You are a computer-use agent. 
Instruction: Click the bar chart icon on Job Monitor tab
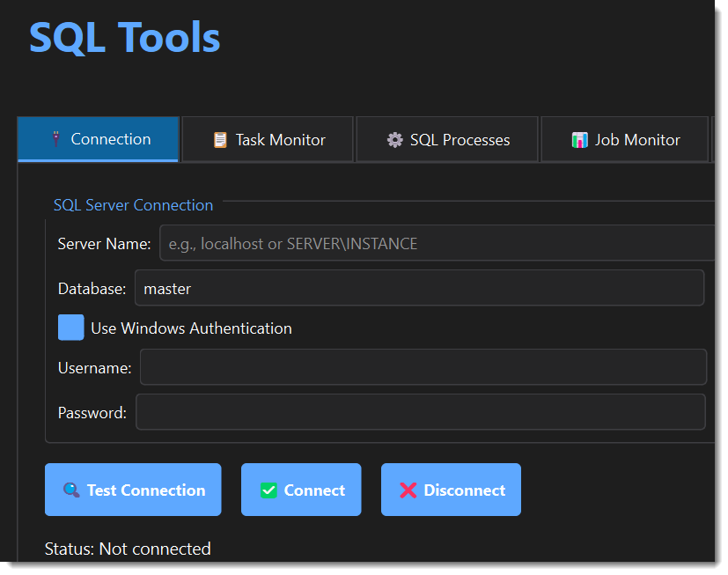point(580,138)
